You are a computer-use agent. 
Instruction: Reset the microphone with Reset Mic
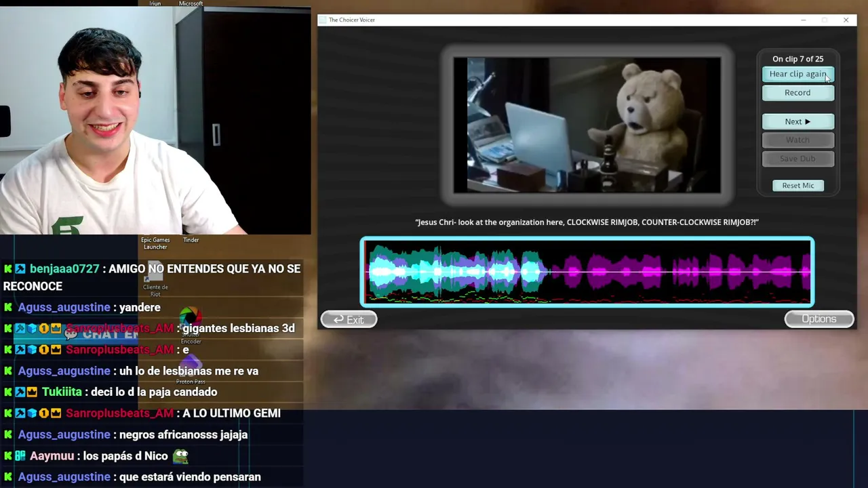798,186
